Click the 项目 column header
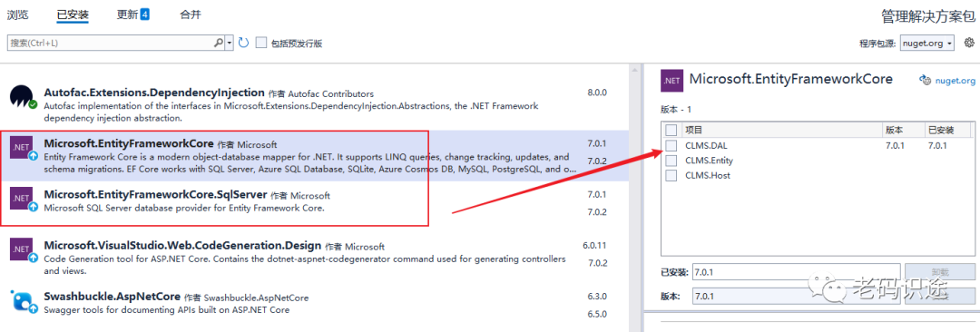 (x=781, y=130)
